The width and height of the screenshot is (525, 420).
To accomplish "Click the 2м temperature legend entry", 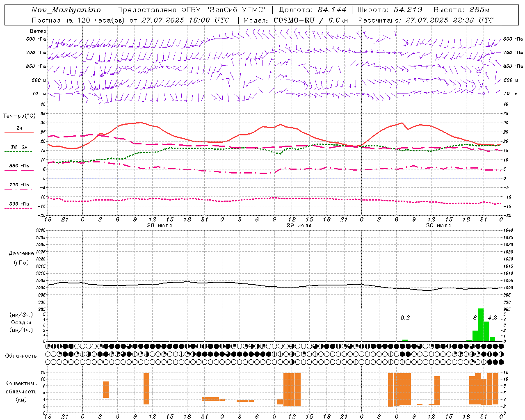I will click(19, 128).
